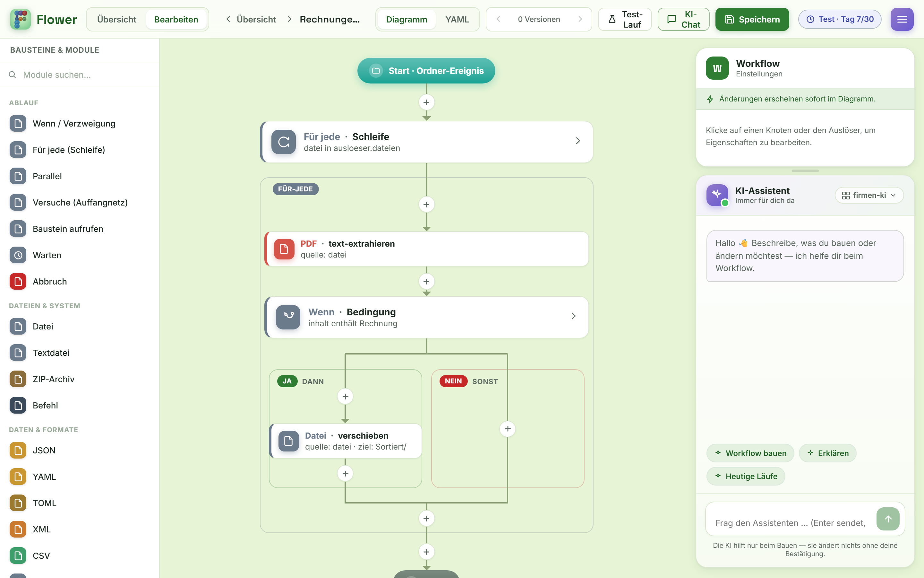
Task: Click the green W Workflow icon
Action: (x=717, y=68)
